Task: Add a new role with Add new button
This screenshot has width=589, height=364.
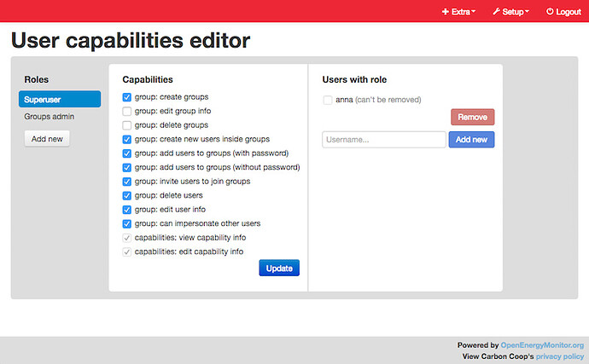Action: tap(47, 139)
